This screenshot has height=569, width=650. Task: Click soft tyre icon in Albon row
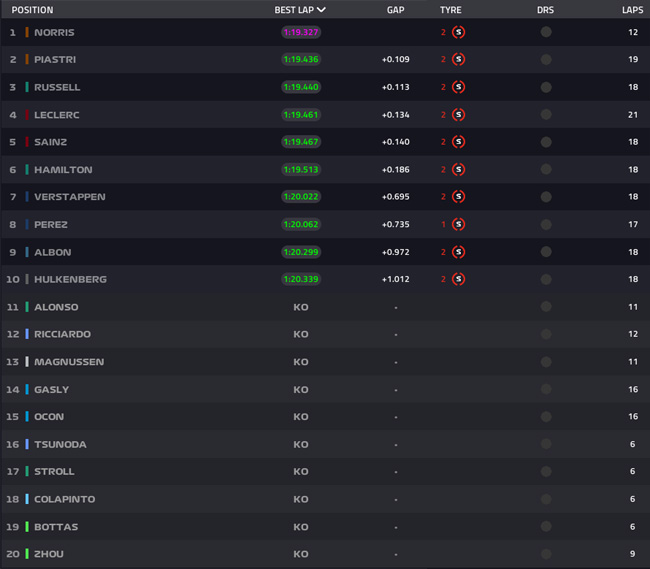458,252
